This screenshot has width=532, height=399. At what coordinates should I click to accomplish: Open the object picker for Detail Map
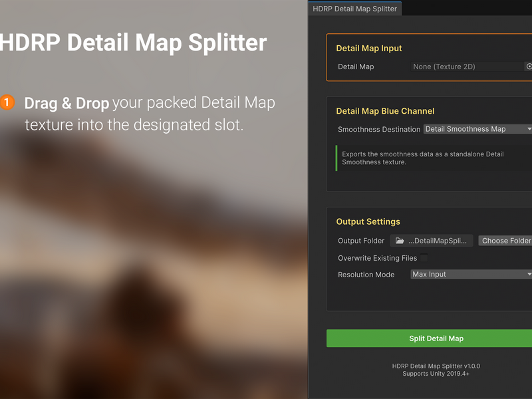point(528,66)
